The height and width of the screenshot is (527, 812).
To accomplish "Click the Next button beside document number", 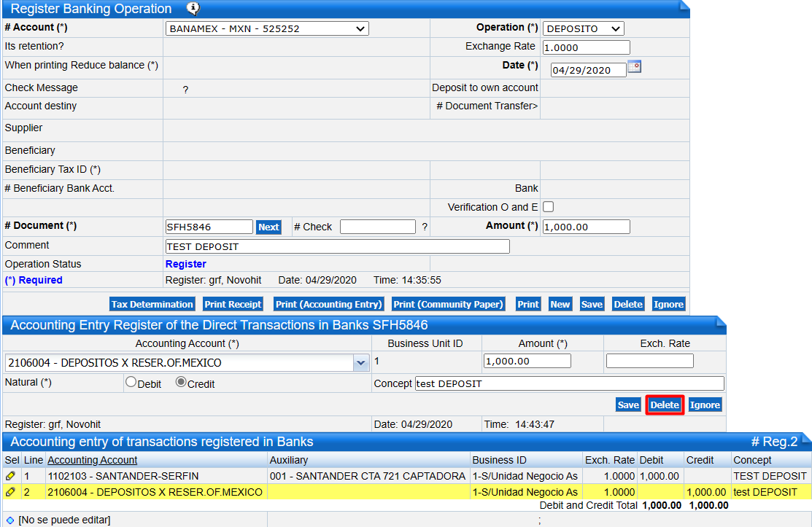I will point(268,227).
